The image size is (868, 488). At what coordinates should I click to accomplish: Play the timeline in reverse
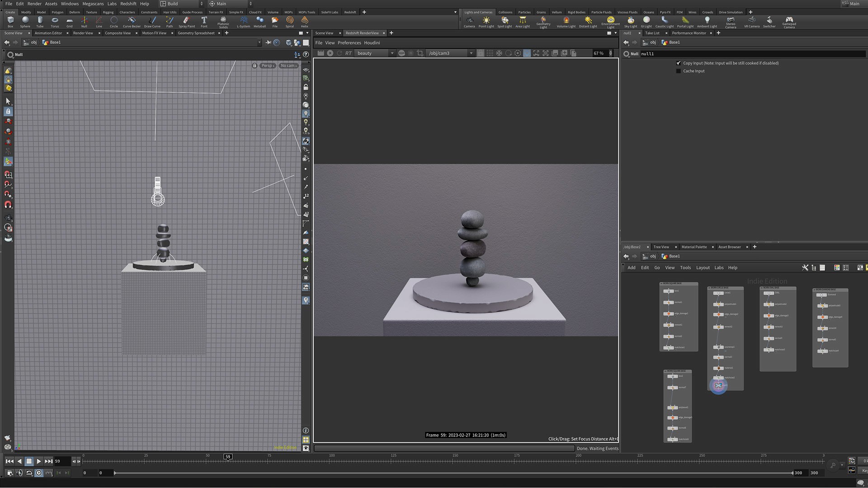pyautogui.click(x=19, y=461)
